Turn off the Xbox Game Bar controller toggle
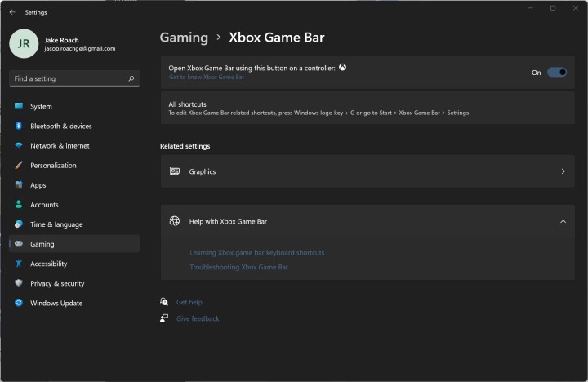The width and height of the screenshot is (588, 382). 557,73
